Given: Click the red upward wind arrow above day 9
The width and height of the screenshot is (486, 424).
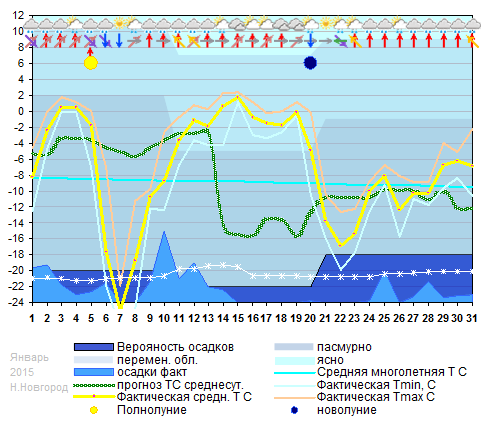Looking at the screenshot, I should [x=149, y=40].
